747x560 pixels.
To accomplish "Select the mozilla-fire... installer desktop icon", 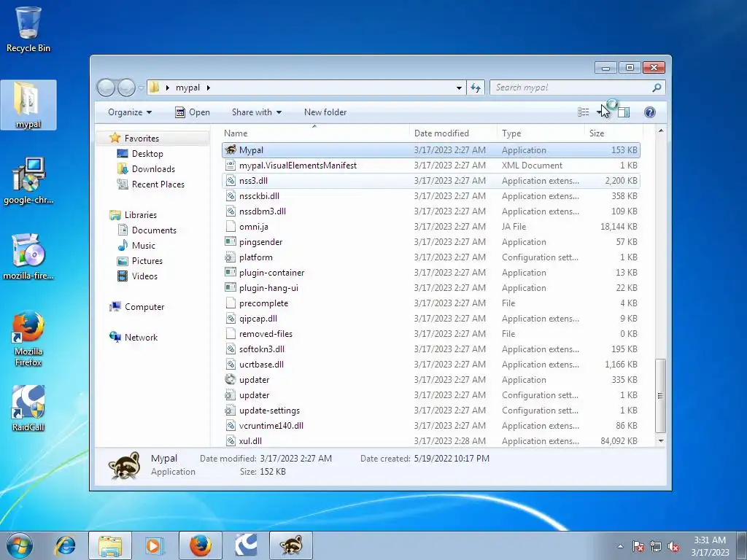I will (x=28, y=257).
